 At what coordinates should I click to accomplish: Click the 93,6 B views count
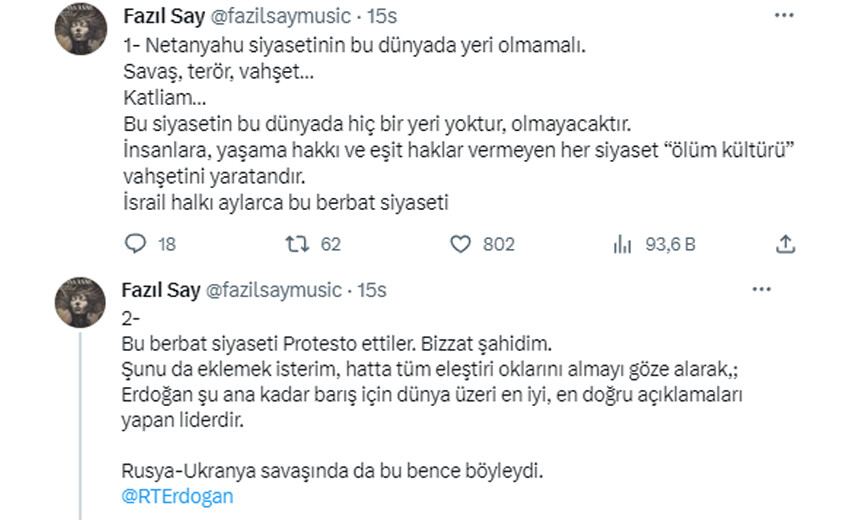669,245
